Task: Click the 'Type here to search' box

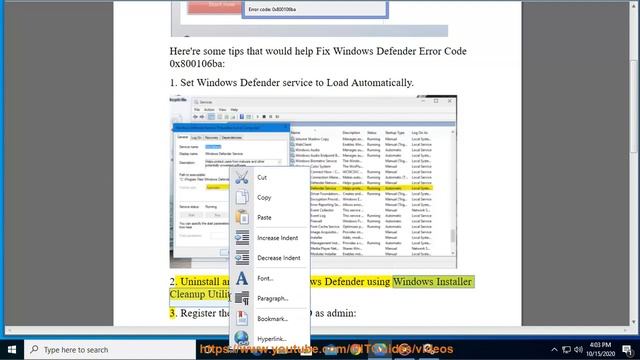Action: 110,350
